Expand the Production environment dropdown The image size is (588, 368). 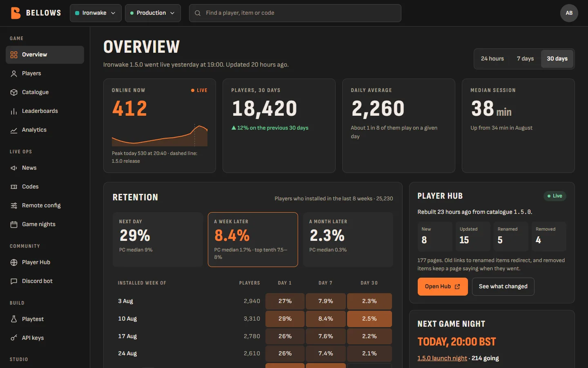click(153, 13)
